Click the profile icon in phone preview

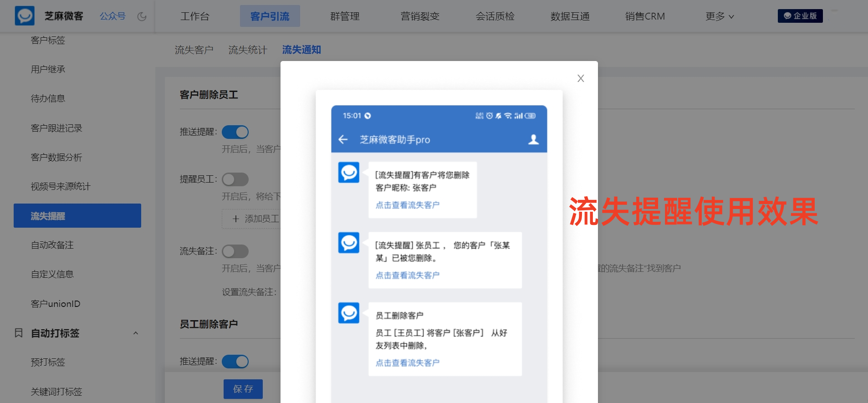pyautogui.click(x=533, y=139)
